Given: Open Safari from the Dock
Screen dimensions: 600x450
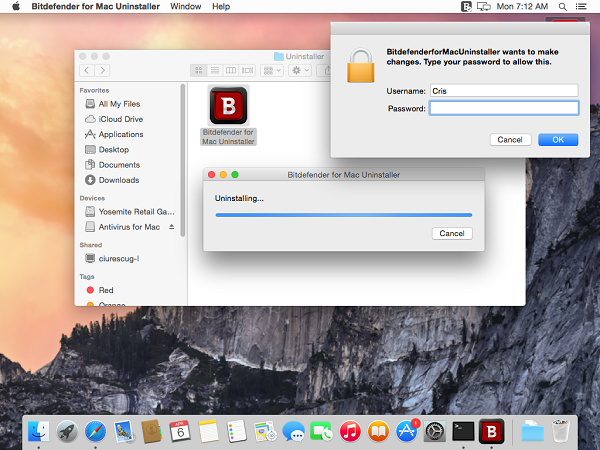Looking at the screenshot, I should point(96,431).
